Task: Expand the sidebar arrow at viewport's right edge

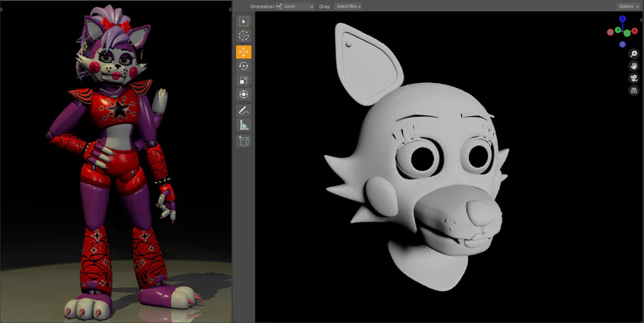Action: pos(642,20)
